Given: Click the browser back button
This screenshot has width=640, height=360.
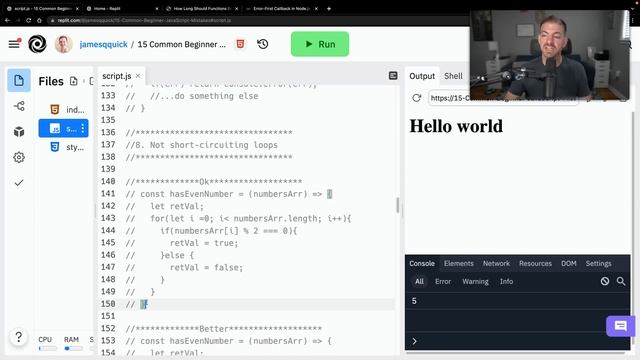Looking at the screenshot, I should pos(7,20).
